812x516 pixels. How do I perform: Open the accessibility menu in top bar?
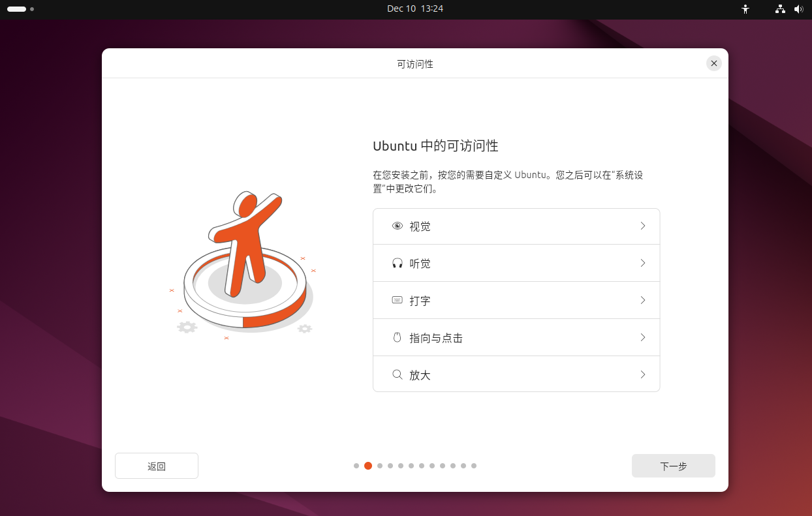point(745,9)
